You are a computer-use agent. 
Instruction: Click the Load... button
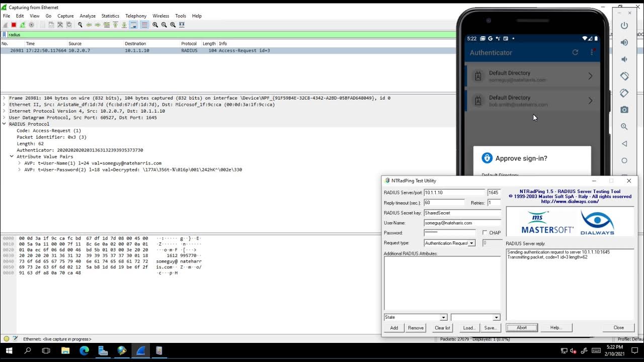(x=469, y=328)
